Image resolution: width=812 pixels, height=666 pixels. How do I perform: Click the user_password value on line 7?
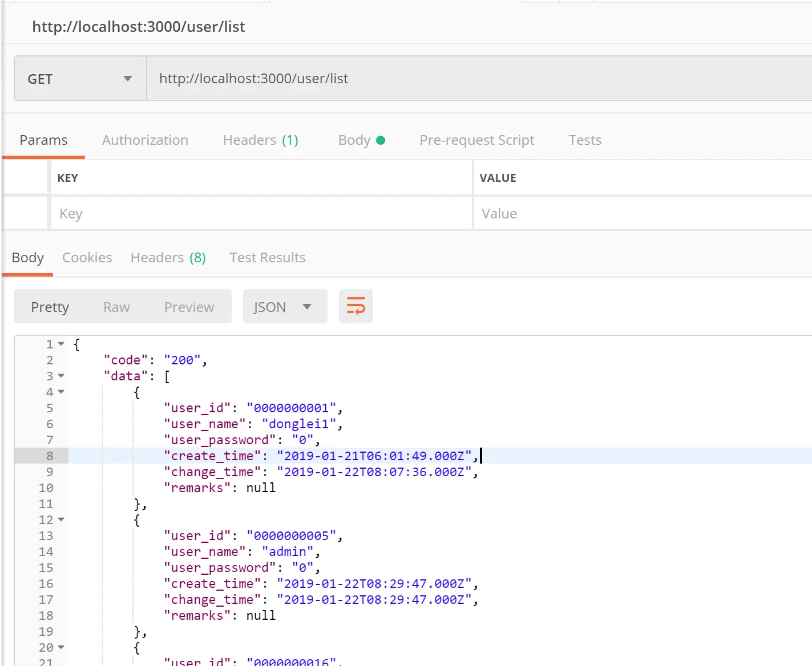302,440
